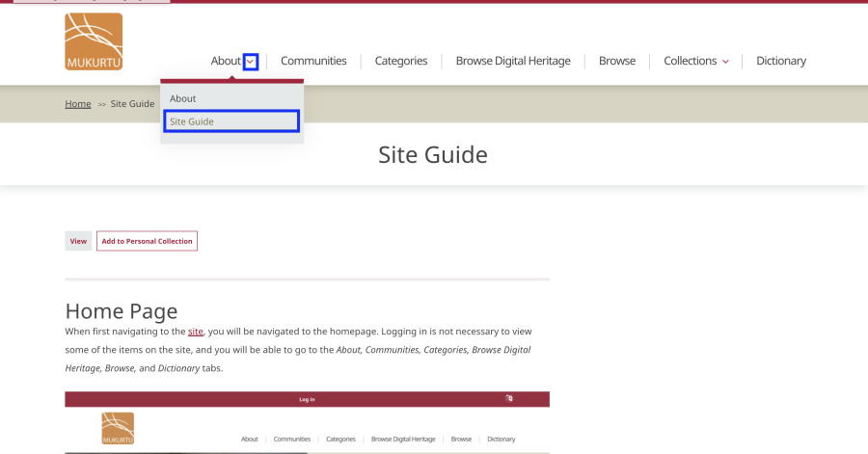This screenshot has height=454, width=868.
Task: Follow the Home breadcrumb link
Action: coord(78,103)
